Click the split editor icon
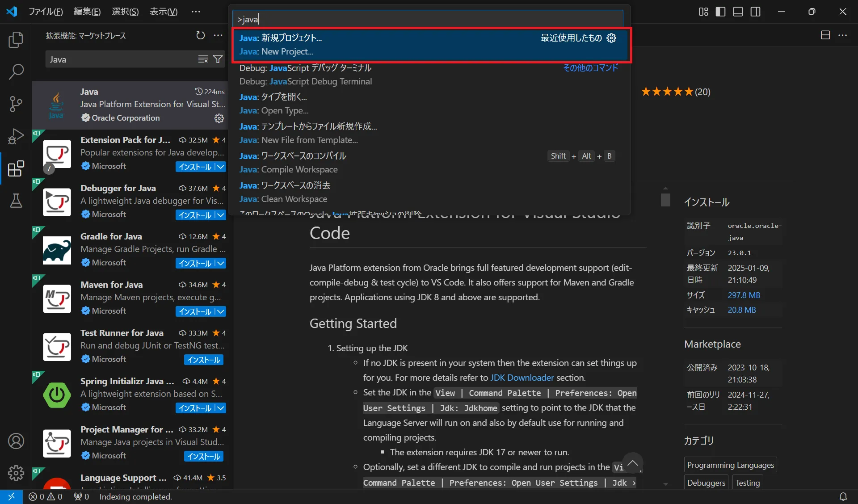 pos(825,35)
